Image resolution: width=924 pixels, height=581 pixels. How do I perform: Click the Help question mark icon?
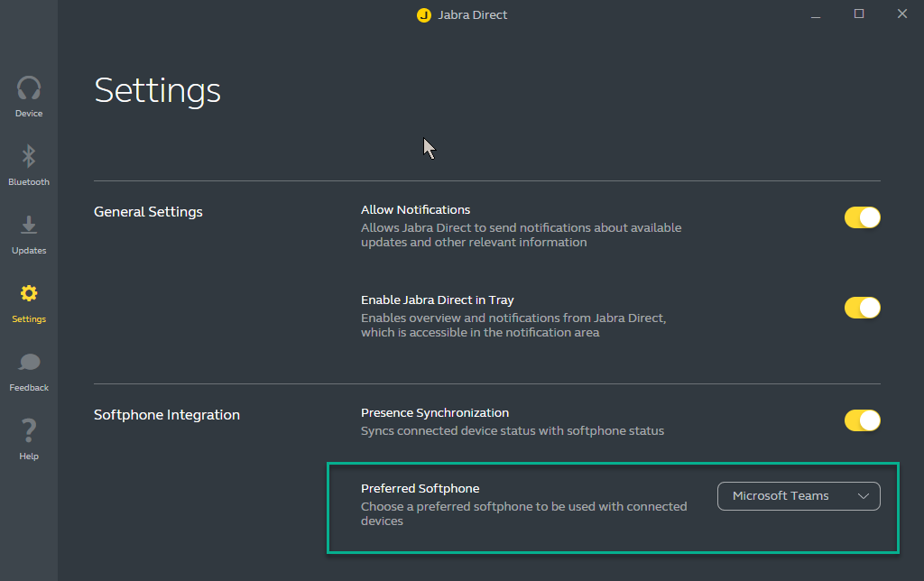tap(29, 430)
